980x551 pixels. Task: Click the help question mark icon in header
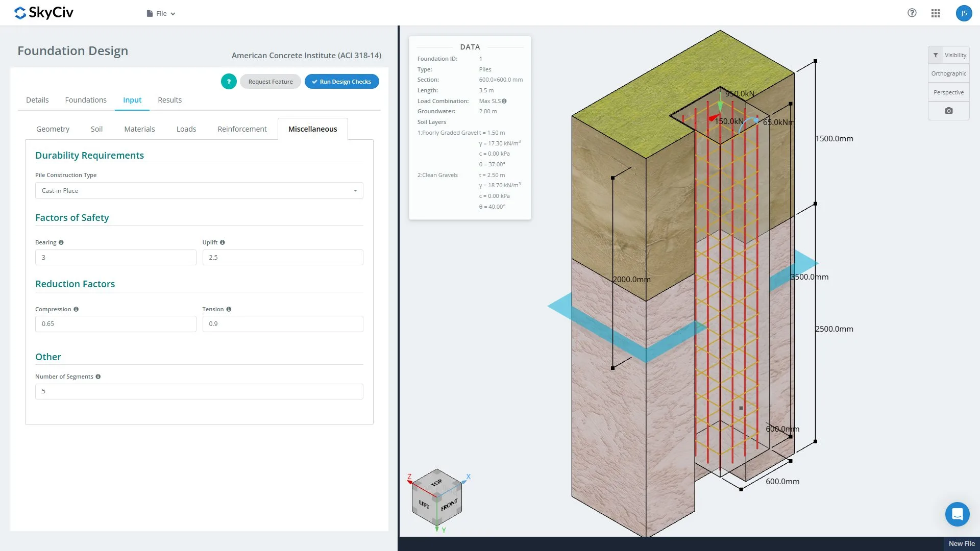click(912, 13)
